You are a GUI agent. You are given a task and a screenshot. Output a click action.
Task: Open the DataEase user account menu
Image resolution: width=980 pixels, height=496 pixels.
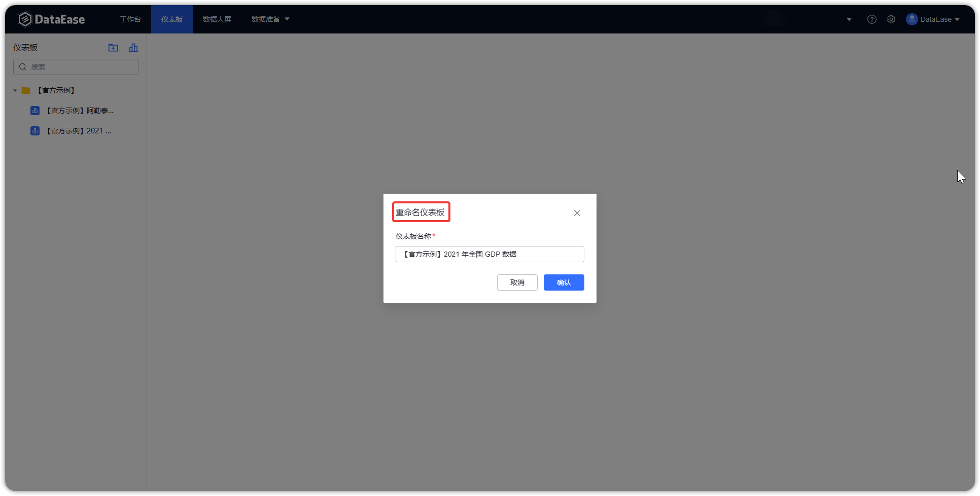tap(933, 19)
